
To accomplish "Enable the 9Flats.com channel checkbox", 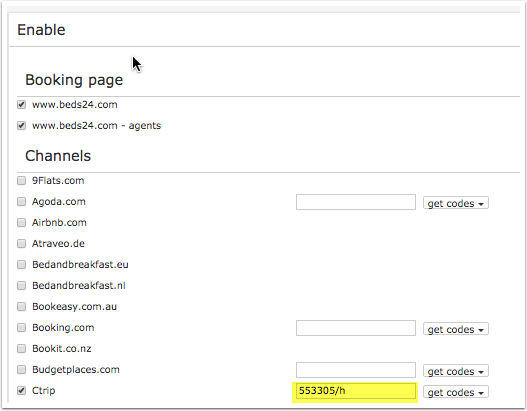I will (22, 181).
